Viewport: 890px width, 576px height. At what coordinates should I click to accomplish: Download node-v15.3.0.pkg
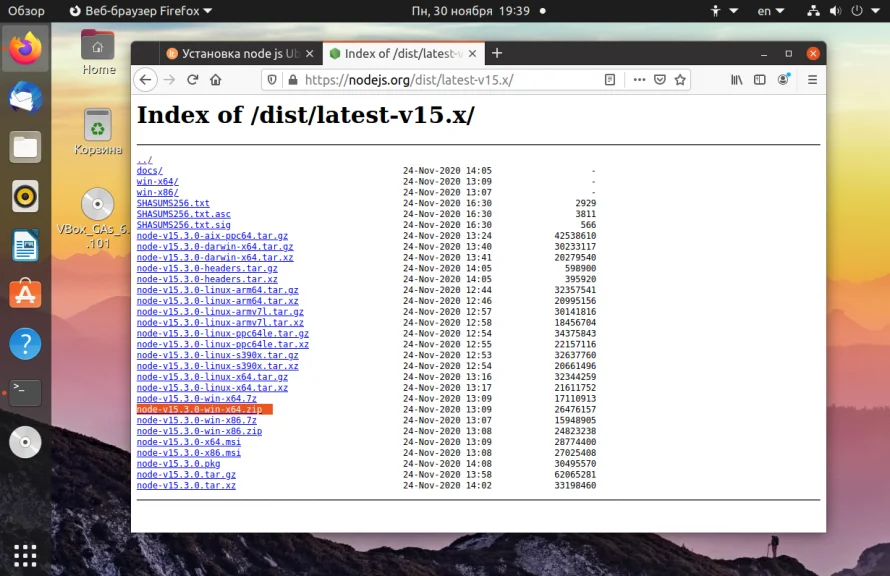[178, 464]
